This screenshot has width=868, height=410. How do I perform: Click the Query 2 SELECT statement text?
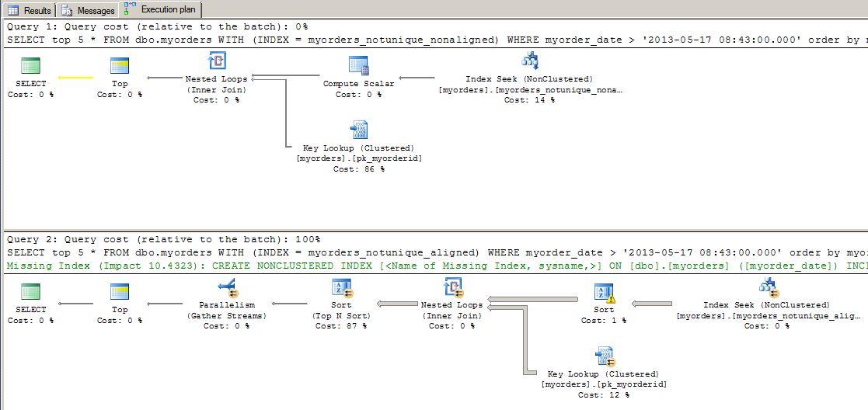click(389, 252)
